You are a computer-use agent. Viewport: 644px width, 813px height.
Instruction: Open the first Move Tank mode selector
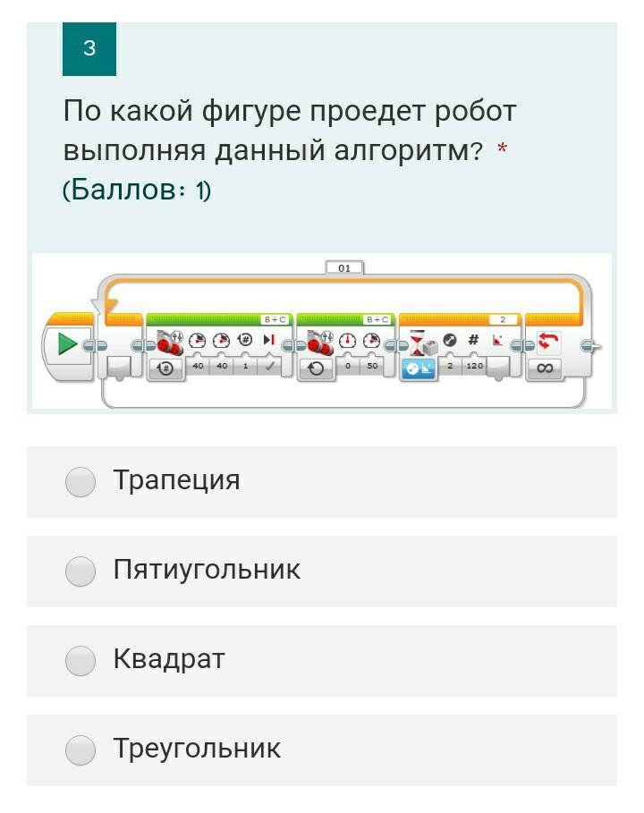point(166,368)
